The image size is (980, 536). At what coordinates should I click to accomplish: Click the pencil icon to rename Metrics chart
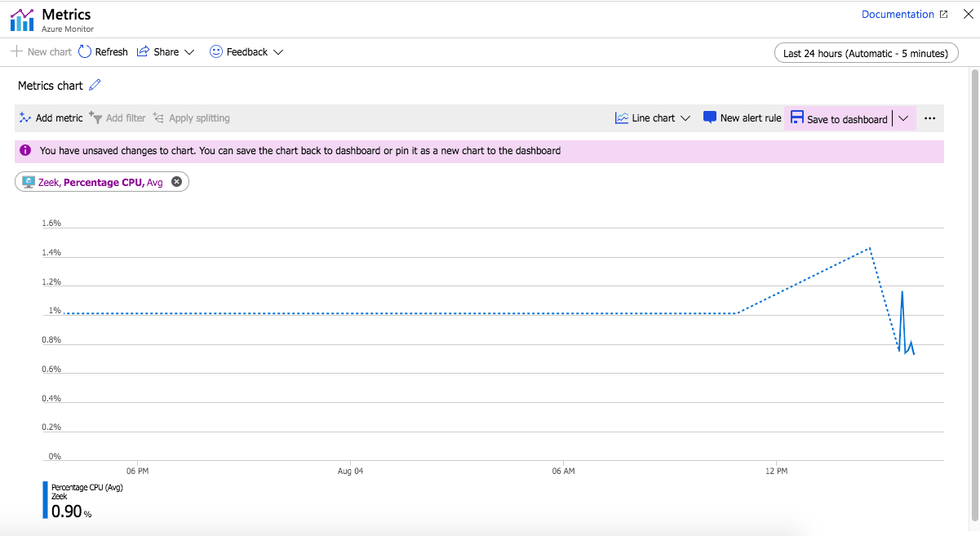click(x=95, y=85)
